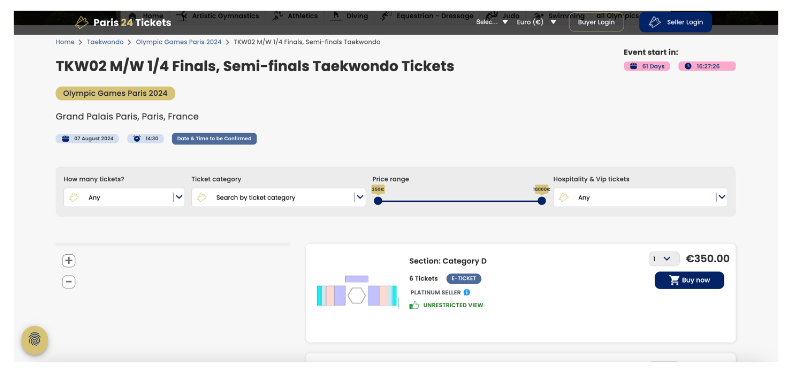This screenshot has width=796, height=368.
Task: Open the fingerprint cookie settings icon
Action: click(35, 340)
